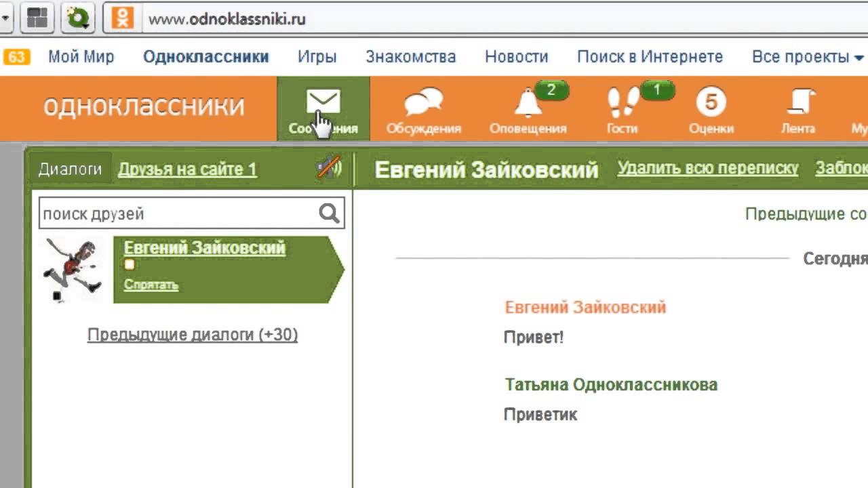Click Евгений Зайковский's avatar thumbnail

72,270
